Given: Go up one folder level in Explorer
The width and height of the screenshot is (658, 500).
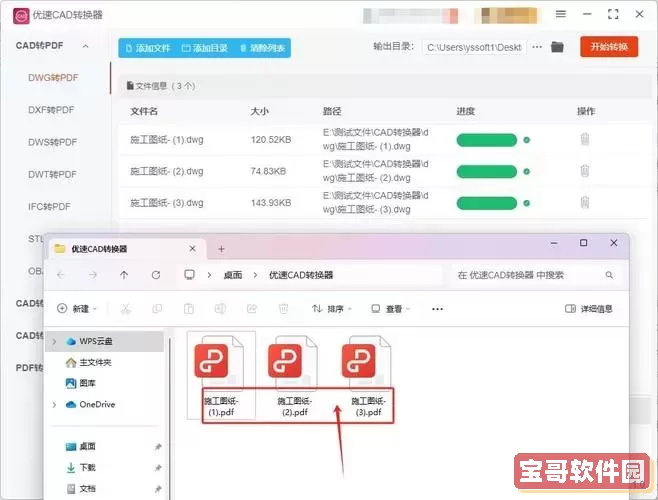Looking at the screenshot, I should (x=124, y=275).
